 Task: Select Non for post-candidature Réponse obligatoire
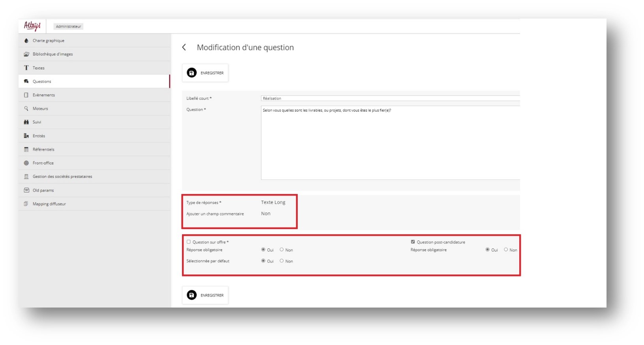[506, 250]
